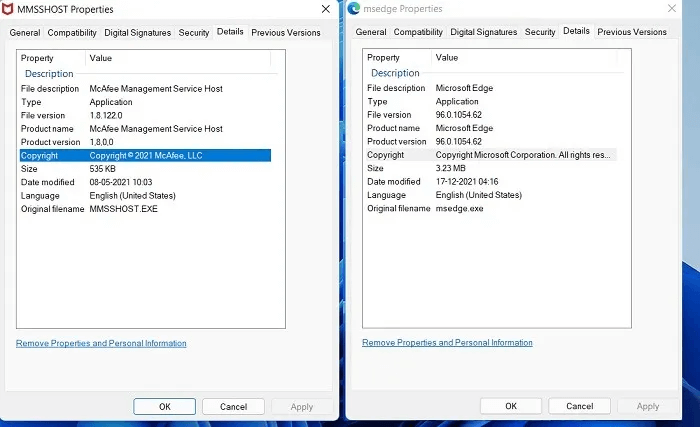Image resolution: width=700 pixels, height=427 pixels.
Task: Switch to Compatibility tab in MMSSHOST Properties
Action: 72,32
